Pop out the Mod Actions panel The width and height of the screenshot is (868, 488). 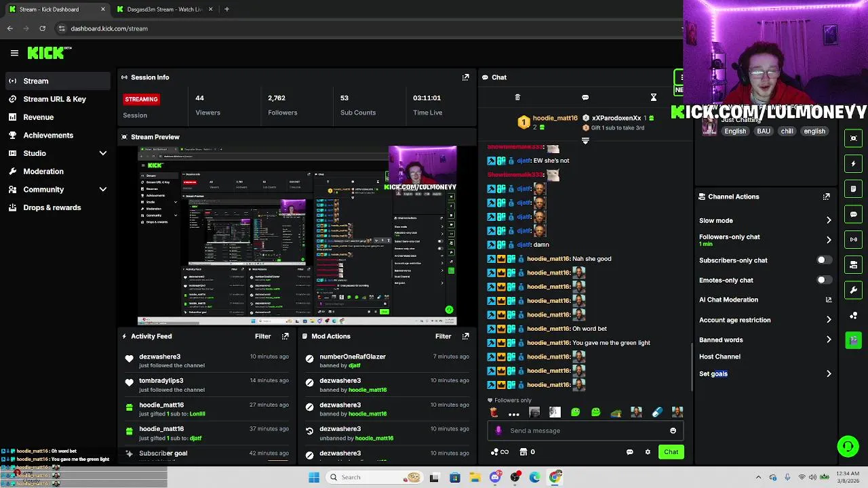tap(465, 336)
